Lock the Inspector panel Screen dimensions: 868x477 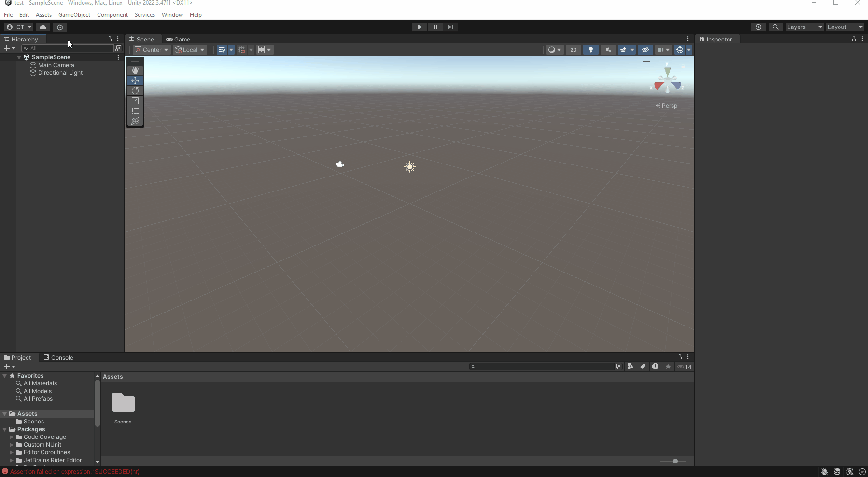pos(854,39)
